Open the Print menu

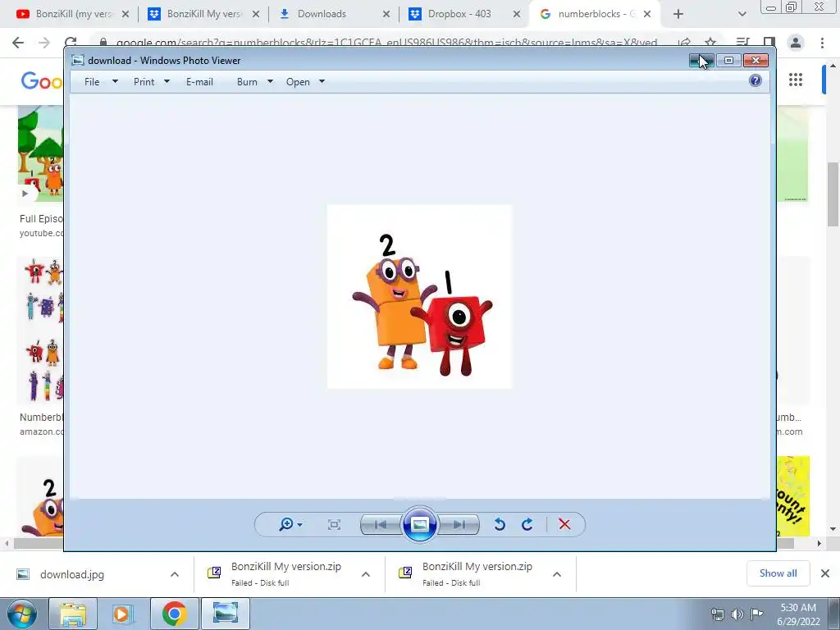point(144,82)
